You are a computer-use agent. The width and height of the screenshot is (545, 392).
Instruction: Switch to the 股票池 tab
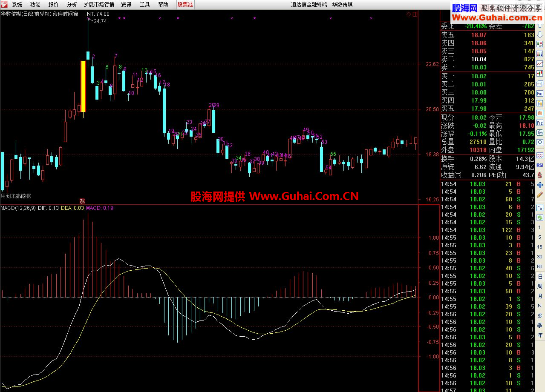tap(185, 4)
